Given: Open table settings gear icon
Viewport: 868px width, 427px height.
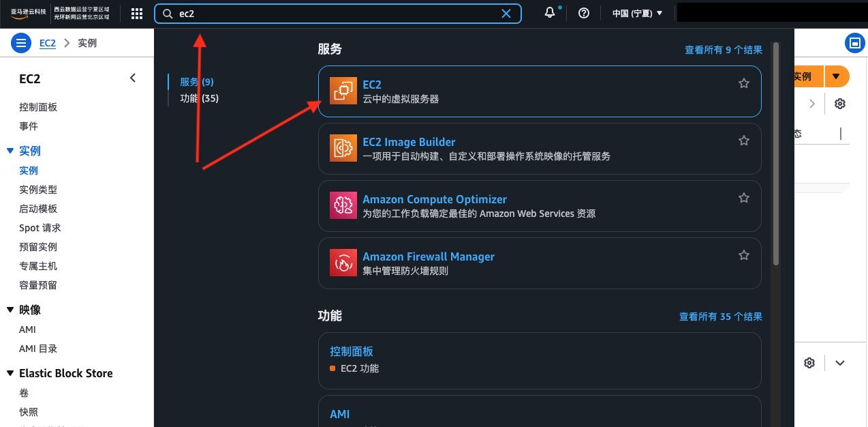Looking at the screenshot, I should coord(840,104).
